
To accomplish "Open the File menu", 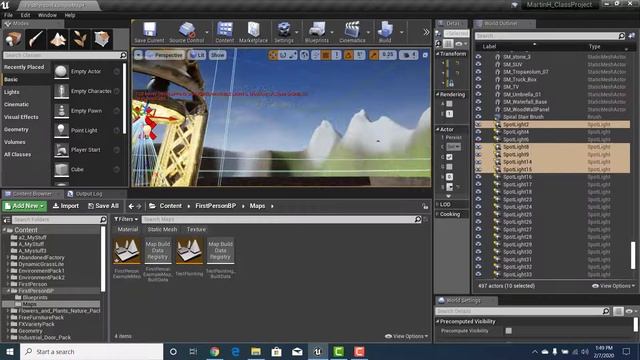I will [x=8, y=15].
